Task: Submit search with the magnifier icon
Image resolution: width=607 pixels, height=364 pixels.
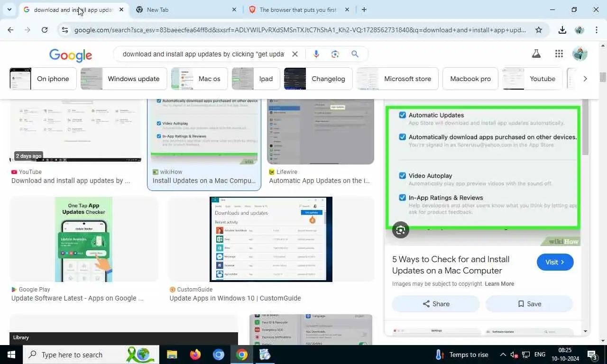Action: tap(355, 54)
